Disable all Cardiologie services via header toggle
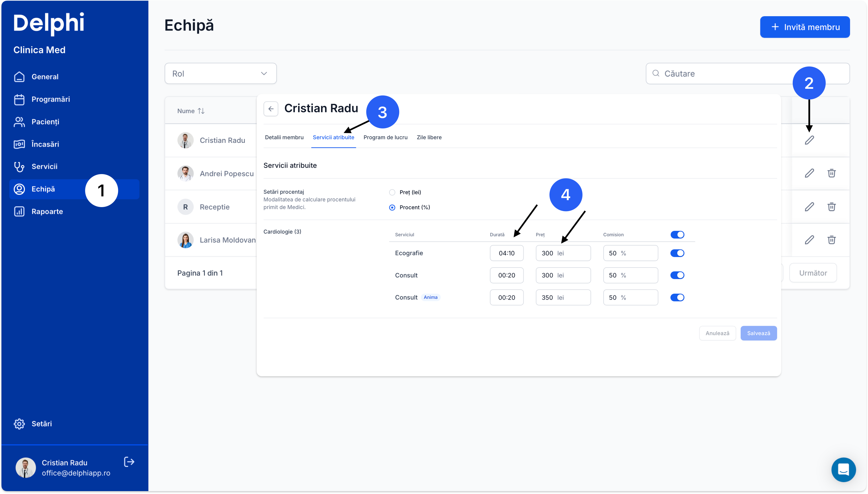Screen dimensions: 868x494 tap(677, 235)
